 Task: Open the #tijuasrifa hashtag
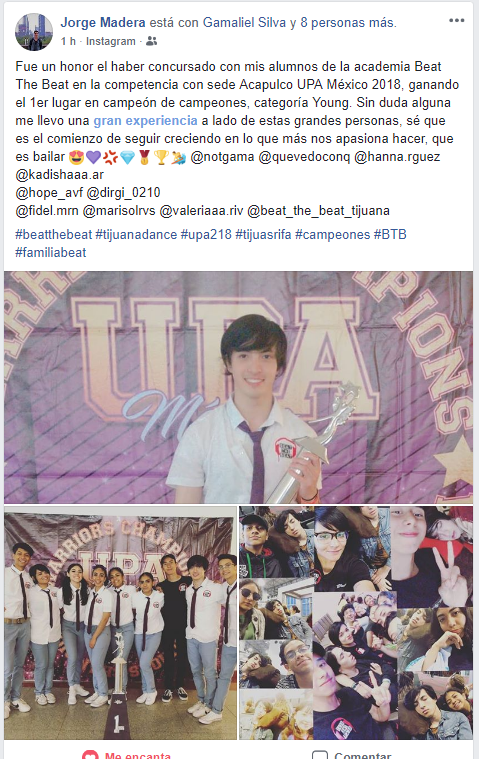coord(263,235)
